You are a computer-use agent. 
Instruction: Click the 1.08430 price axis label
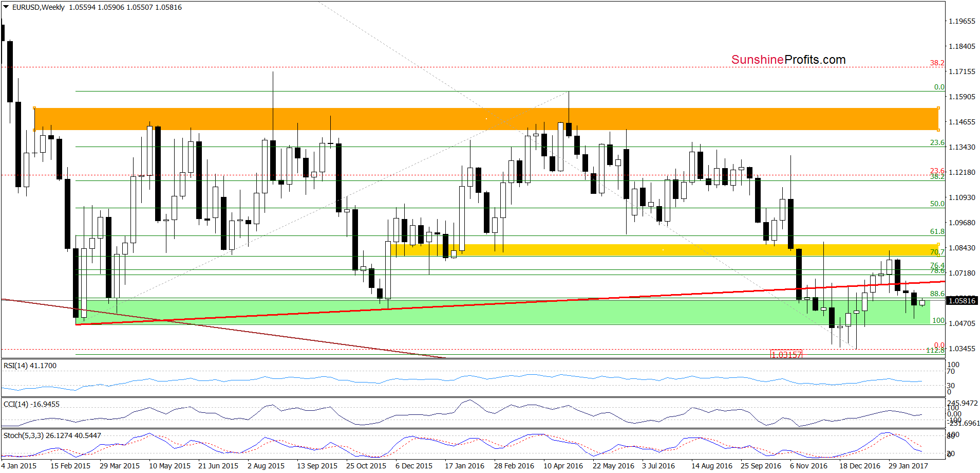click(962, 248)
